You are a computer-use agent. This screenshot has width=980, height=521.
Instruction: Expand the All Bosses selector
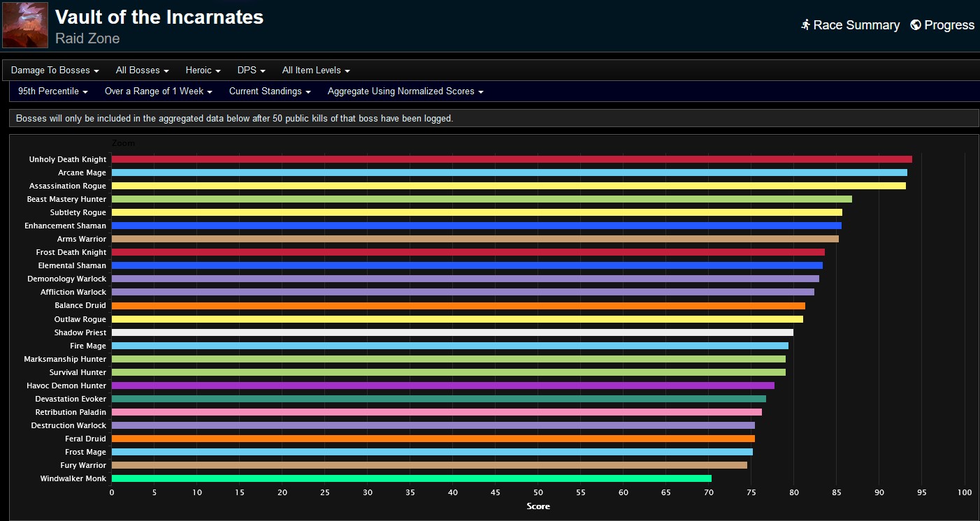141,70
